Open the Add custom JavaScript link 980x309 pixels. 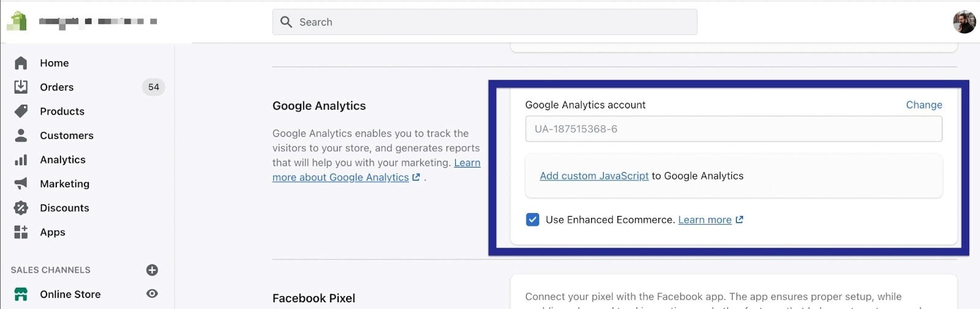594,176
